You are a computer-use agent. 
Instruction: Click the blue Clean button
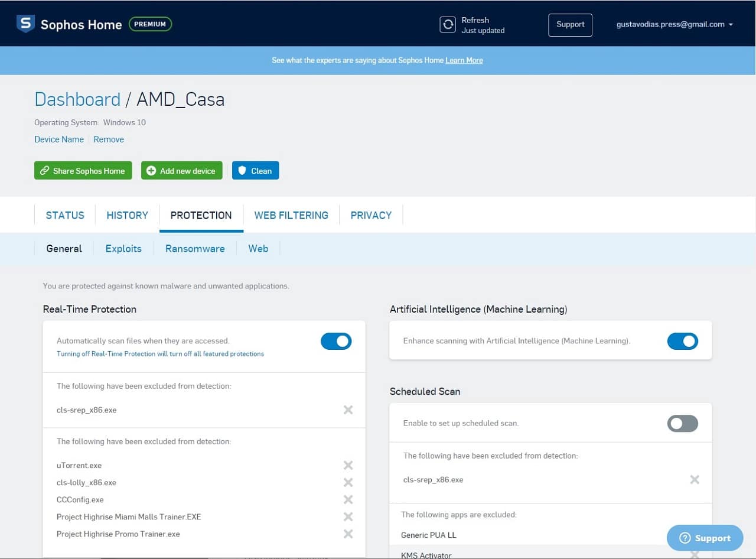click(255, 171)
